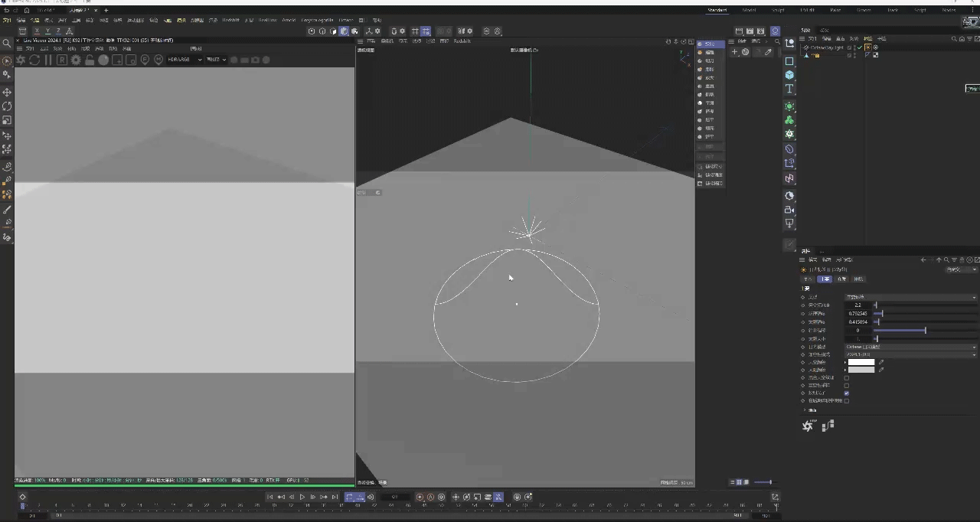Open Octane settings gear in Live Viewer
Viewport: 980px width, 522px height.
point(76,60)
